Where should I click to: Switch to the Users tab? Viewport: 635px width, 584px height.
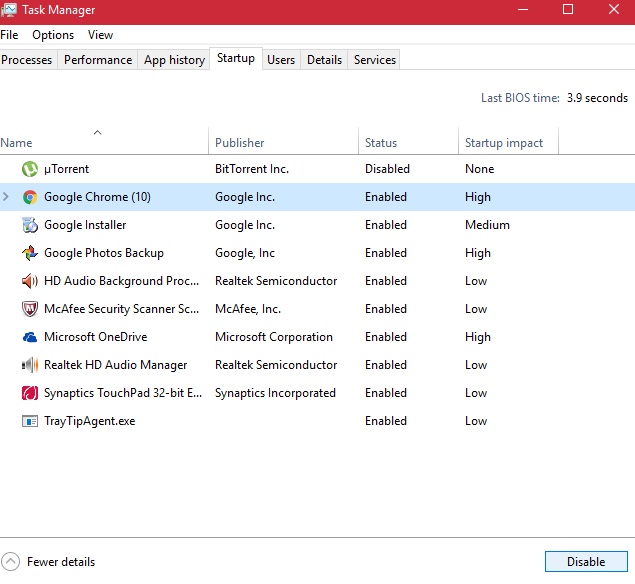tap(281, 60)
